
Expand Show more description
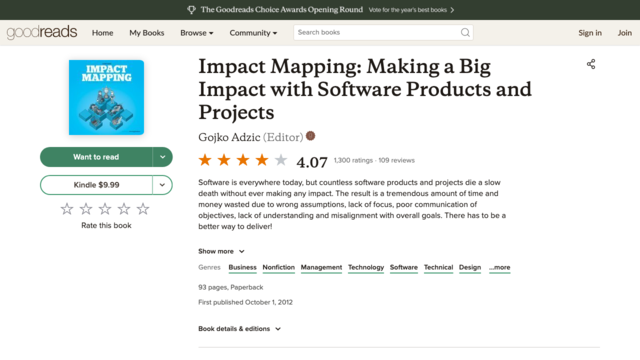[x=221, y=251]
